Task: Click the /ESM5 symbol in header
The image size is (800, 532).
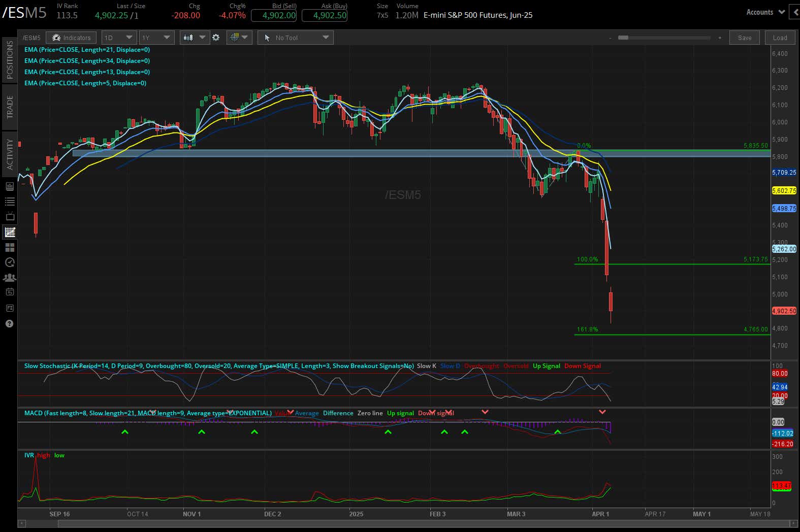Action: [x=24, y=13]
